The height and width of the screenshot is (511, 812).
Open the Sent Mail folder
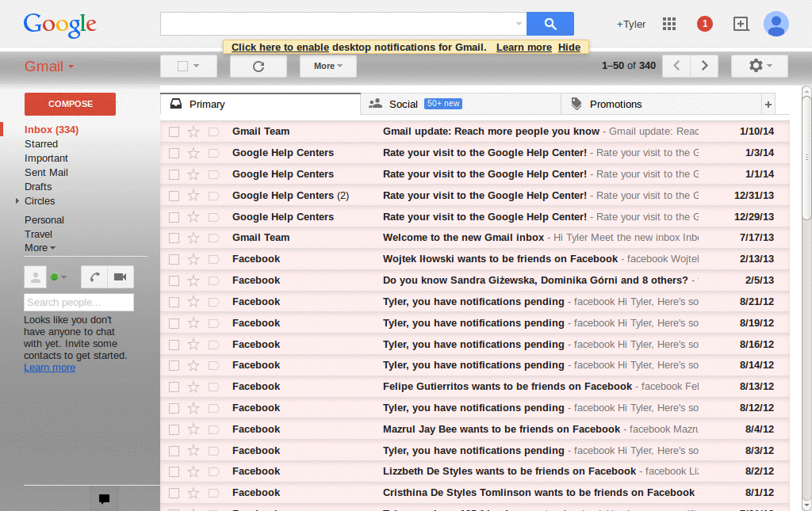pyautogui.click(x=46, y=172)
